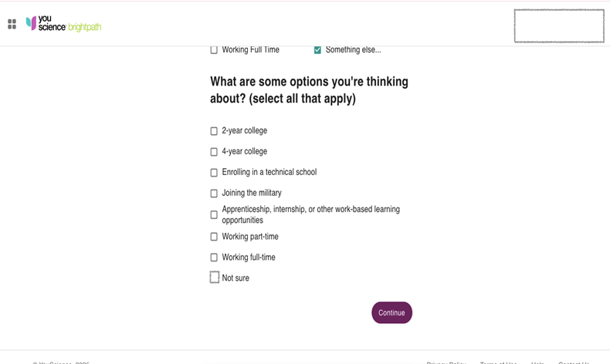Toggle the Not sure checkbox
Viewport: 610px width, 364px height.
(215, 278)
